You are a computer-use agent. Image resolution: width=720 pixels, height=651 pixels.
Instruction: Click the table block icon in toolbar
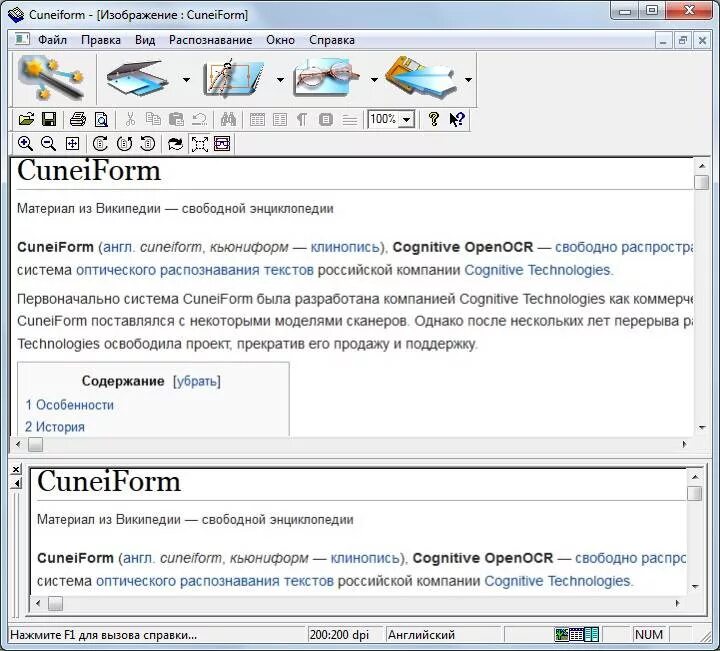tap(257, 120)
